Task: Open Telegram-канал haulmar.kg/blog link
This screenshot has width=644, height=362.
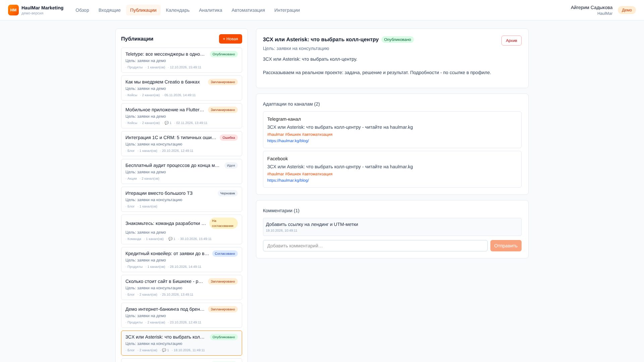Action: [x=288, y=141]
